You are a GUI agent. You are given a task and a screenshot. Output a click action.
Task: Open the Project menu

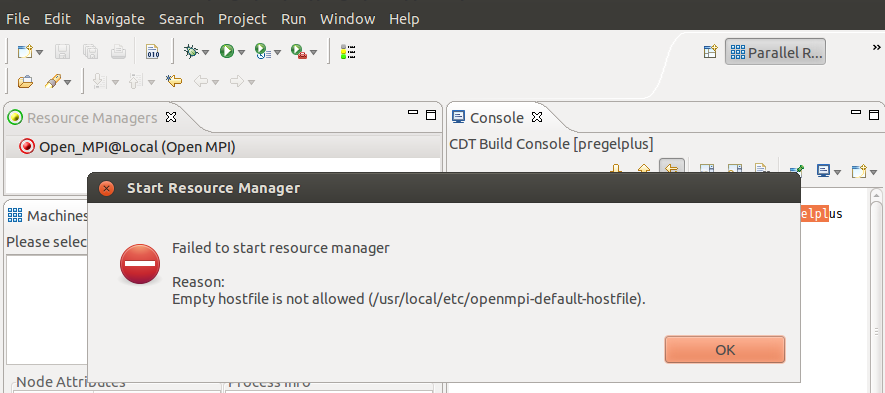[x=242, y=19]
